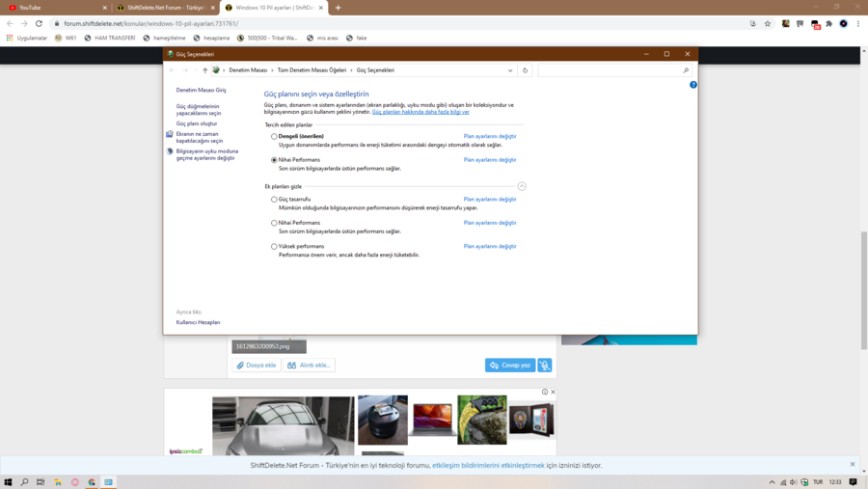Select Dengeli (önerilen) power plan
Viewport: 868px width, 489px height.
click(x=274, y=137)
